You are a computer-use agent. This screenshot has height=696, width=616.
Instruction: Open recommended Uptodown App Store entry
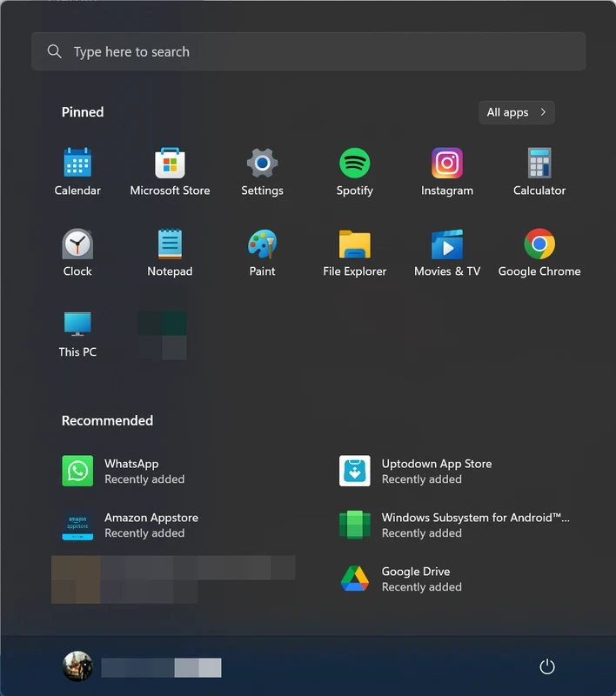point(435,472)
